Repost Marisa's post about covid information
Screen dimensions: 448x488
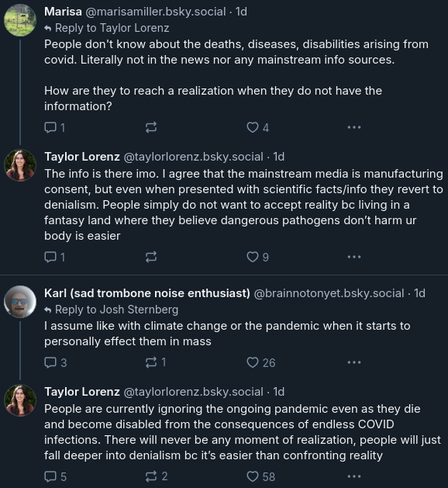(151, 127)
